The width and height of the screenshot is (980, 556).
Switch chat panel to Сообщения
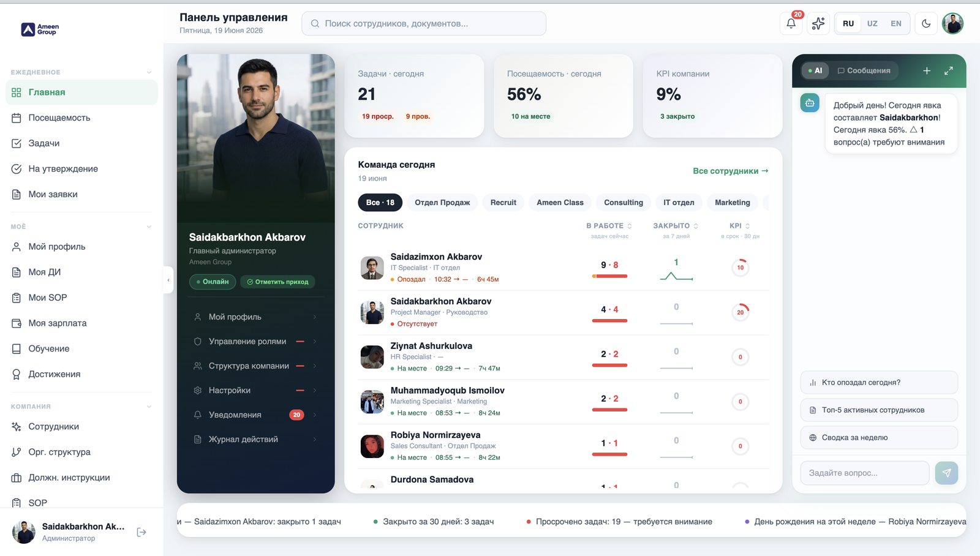[864, 70]
